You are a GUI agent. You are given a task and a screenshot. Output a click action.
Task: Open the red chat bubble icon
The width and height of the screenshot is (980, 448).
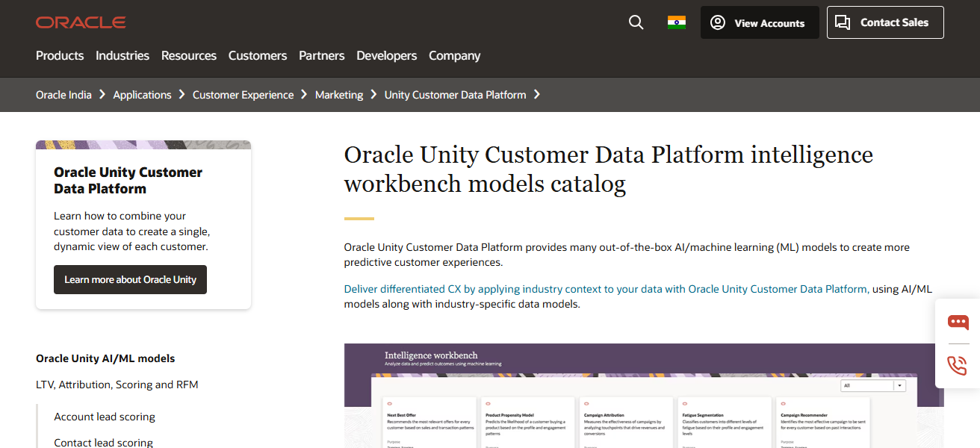[x=958, y=323]
